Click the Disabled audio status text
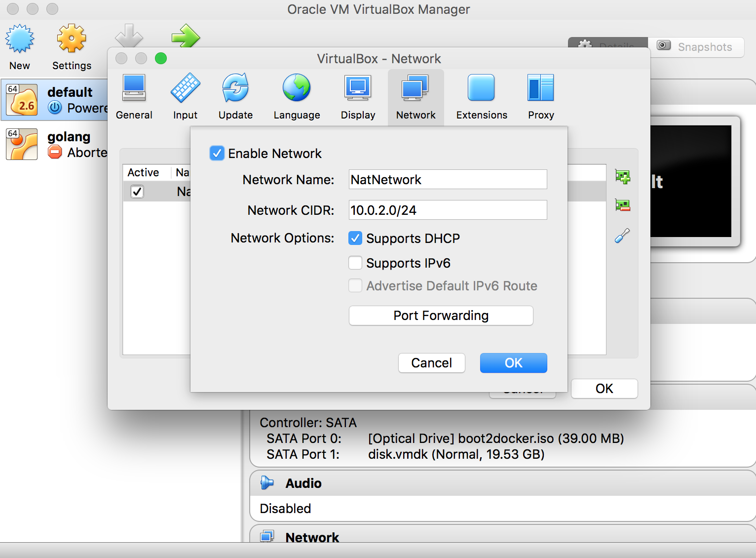Viewport: 756px width, 558px height. 285,509
